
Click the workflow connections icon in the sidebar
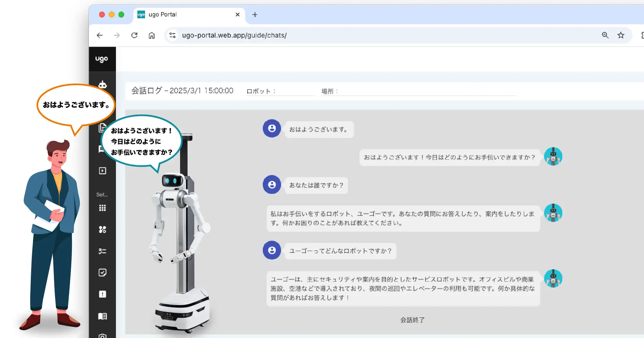coord(102,229)
